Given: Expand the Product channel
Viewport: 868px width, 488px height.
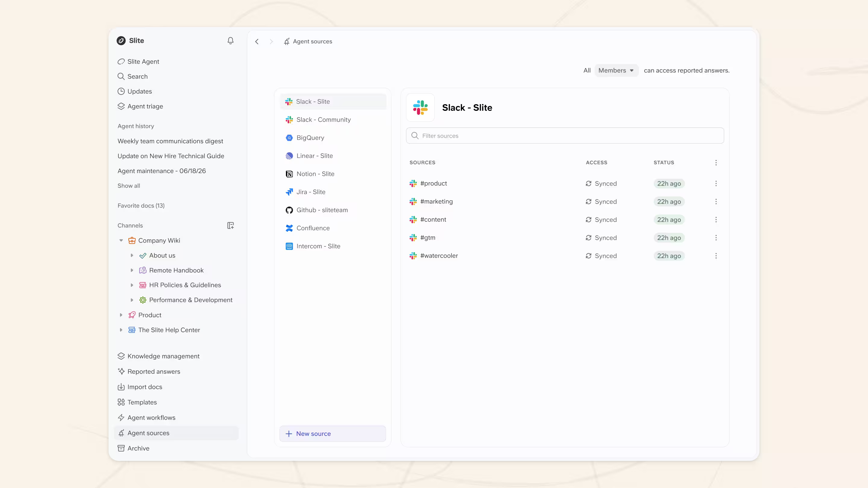Looking at the screenshot, I should pyautogui.click(x=121, y=315).
